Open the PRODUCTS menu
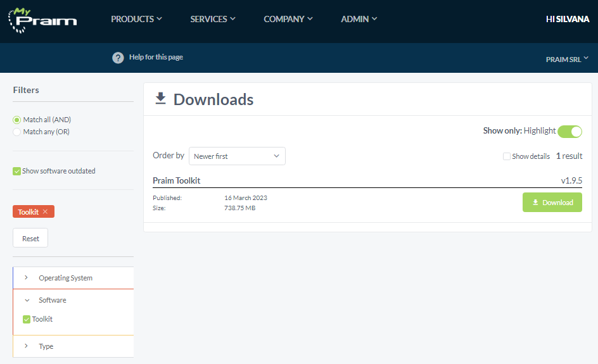This screenshot has height=364, width=598. pyautogui.click(x=136, y=19)
